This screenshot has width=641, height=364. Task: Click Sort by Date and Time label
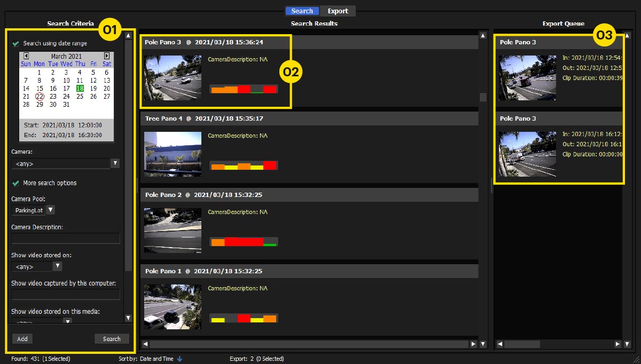pyautogui.click(x=146, y=359)
